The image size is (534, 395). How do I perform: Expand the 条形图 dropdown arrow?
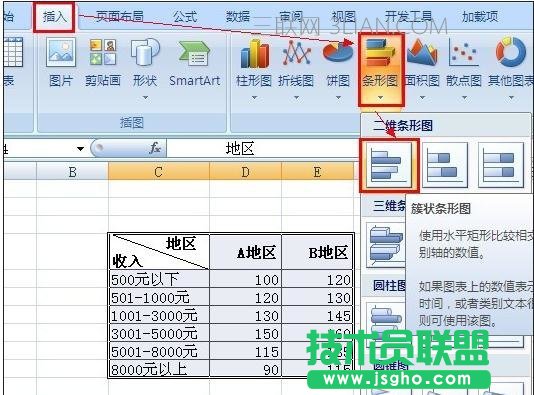coord(380,98)
